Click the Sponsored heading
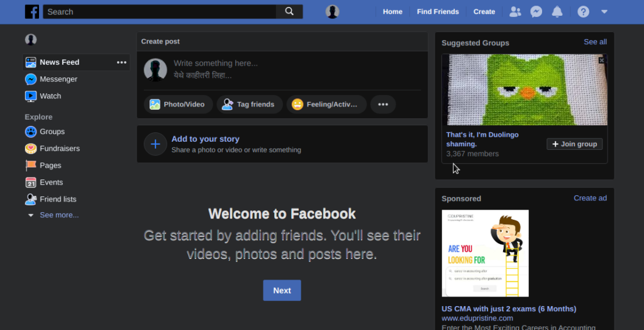 (x=461, y=198)
